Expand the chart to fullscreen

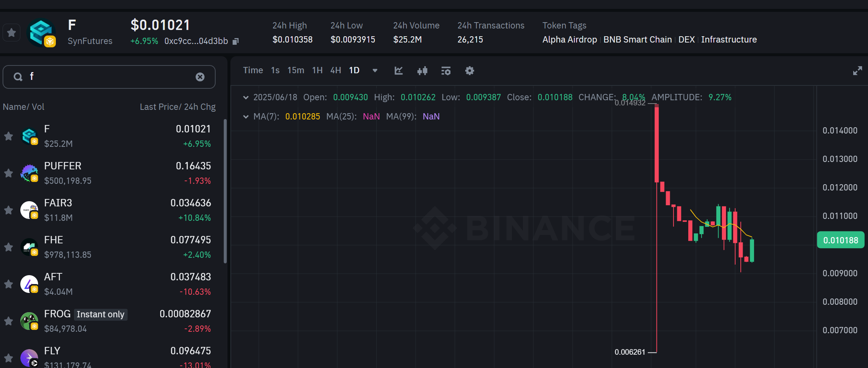(x=857, y=71)
